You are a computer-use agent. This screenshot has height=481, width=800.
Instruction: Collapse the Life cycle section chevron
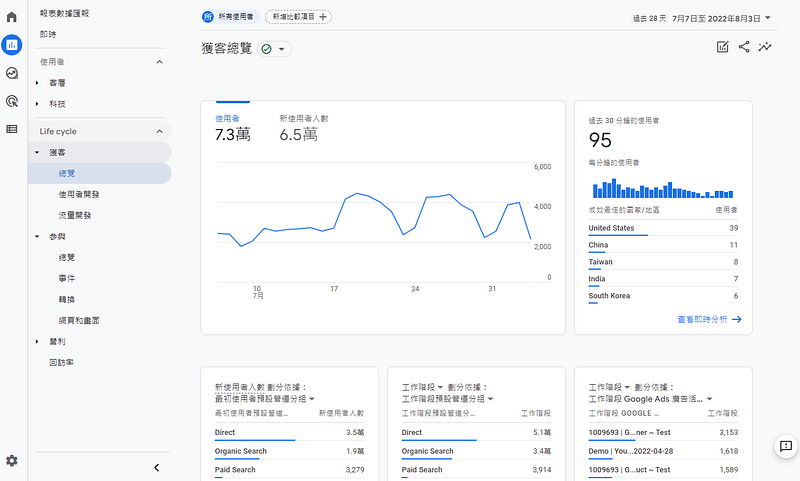159,131
